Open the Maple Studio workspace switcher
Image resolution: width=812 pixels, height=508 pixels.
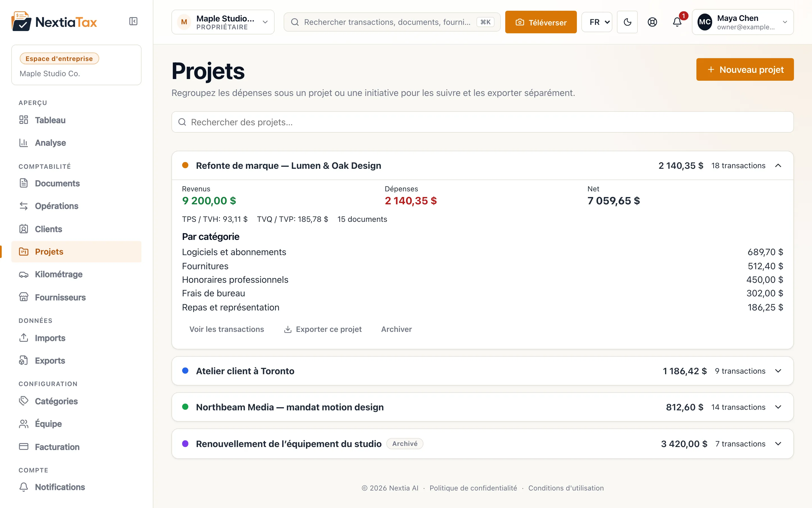point(223,22)
